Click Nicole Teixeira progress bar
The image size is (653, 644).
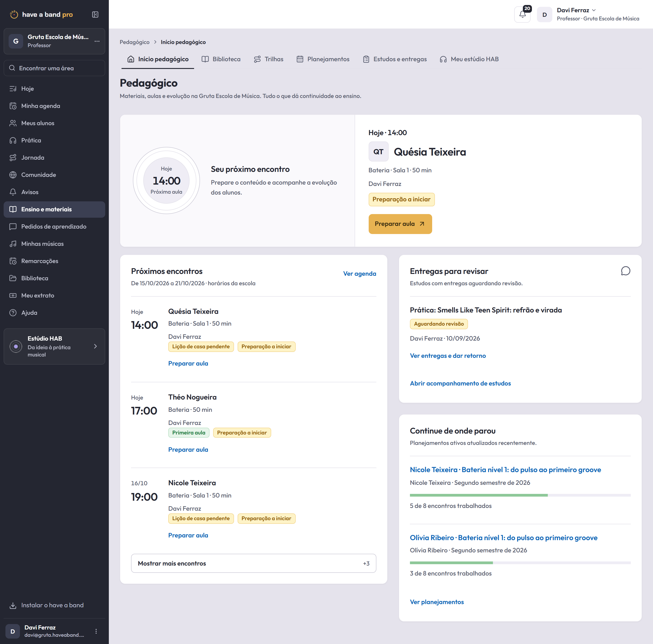click(x=520, y=495)
